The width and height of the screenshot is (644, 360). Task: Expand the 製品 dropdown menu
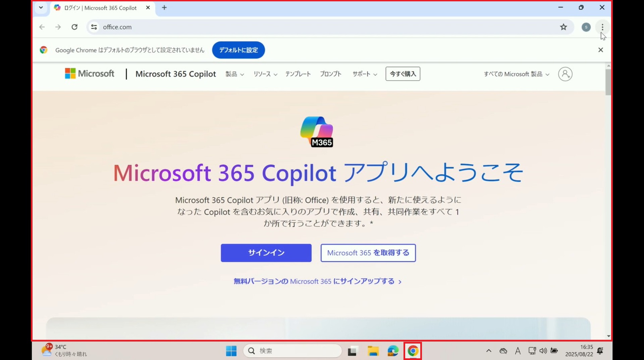click(x=234, y=74)
